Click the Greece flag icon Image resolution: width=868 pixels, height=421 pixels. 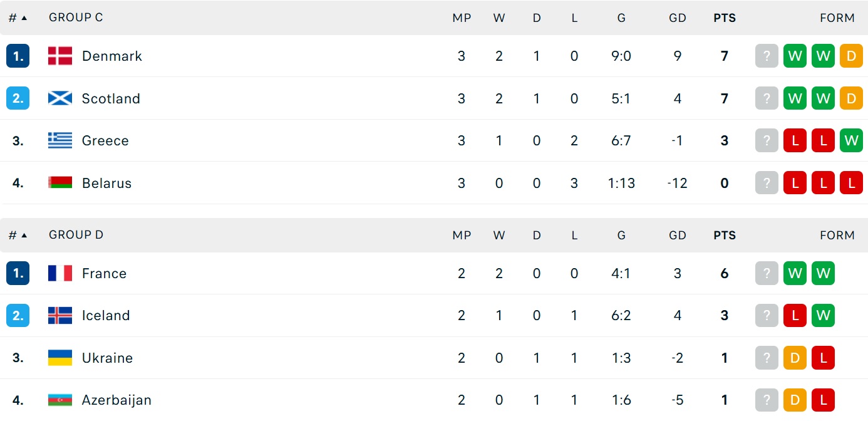tap(60, 140)
